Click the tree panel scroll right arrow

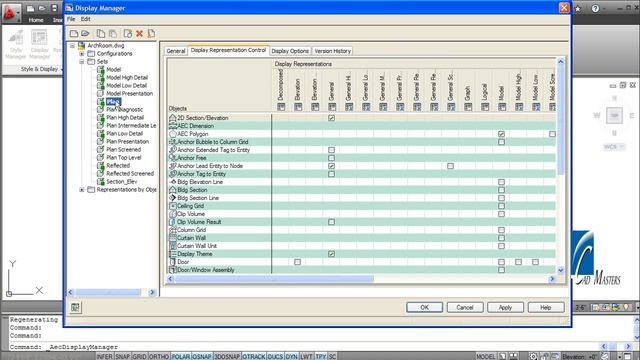point(152,292)
